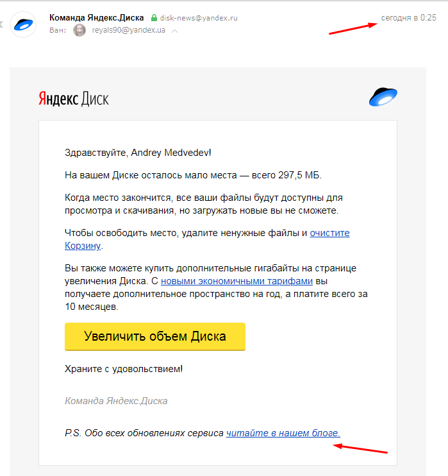Click the greeting Здравствуйте, Andrey Medvedev!
The image size is (448, 476).
[138, 153]
